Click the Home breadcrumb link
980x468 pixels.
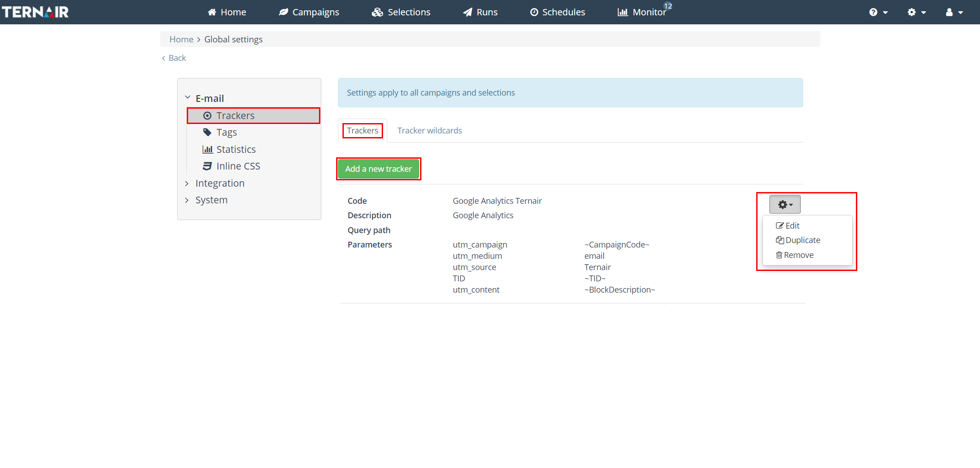(181, 39)
